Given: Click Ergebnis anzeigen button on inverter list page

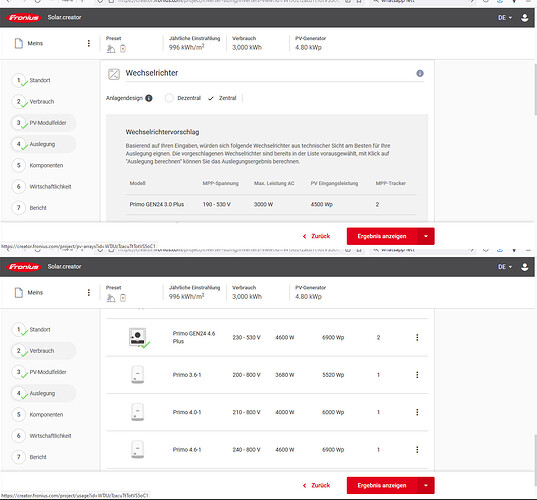Looking at the screenshot, I should (x=382, y=486).
